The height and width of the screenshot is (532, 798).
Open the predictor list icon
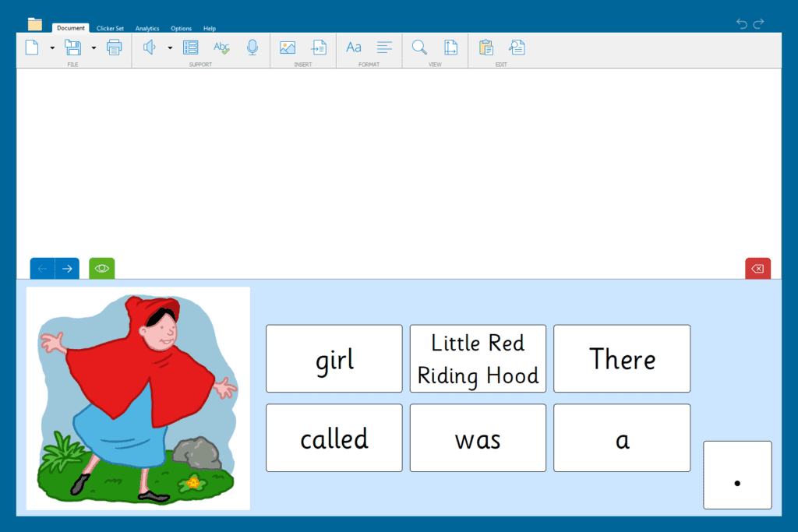[190, 48]
